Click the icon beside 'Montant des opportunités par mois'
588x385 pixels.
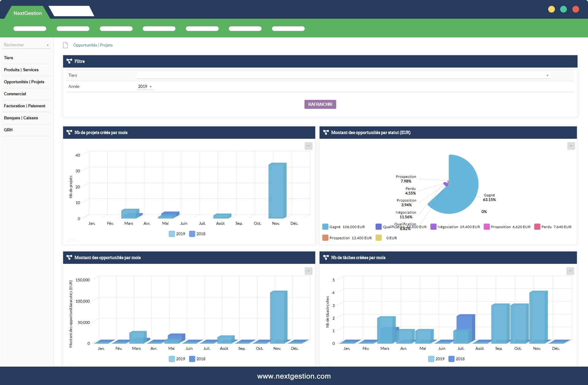pos(69,257)
